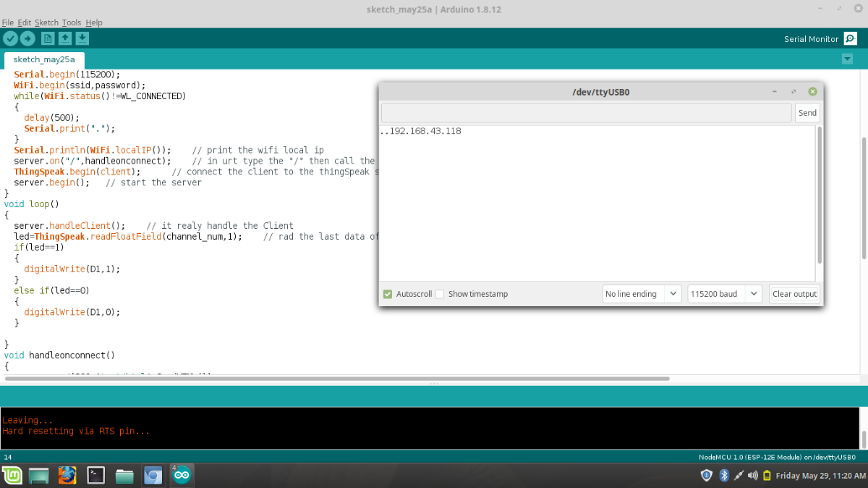Open the Serial Monitor magnifier icon
This screenshot has width=868, height=488.
coord(851,39)
